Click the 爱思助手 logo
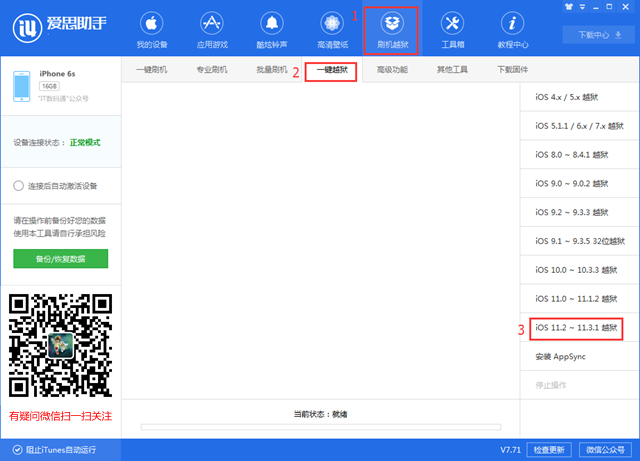Image resolution: width=640 pixels, height=461 pixels. pos(60,27)
